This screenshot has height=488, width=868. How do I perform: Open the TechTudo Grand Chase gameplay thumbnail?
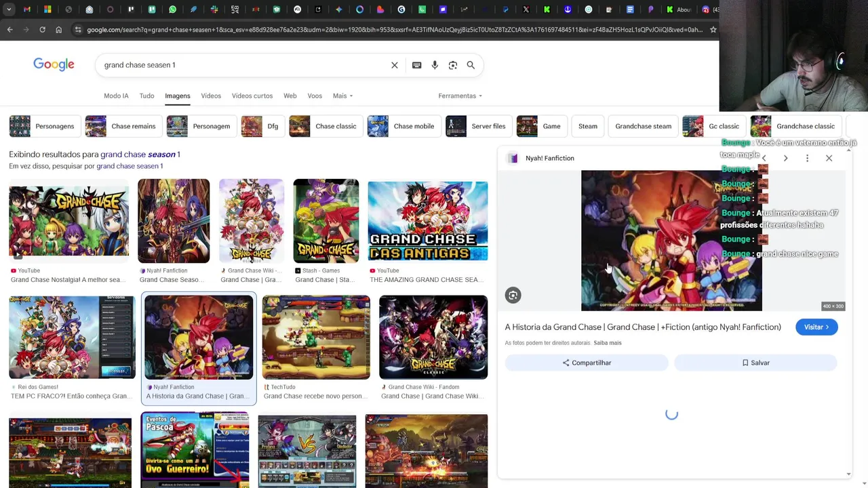[316, 337]
